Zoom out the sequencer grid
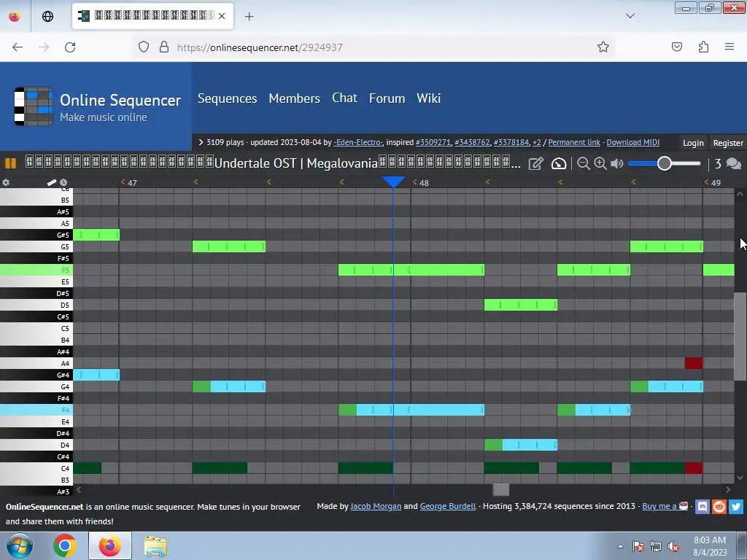The height and width of the screenshot is (560, 747). click(x=583, y=164)
